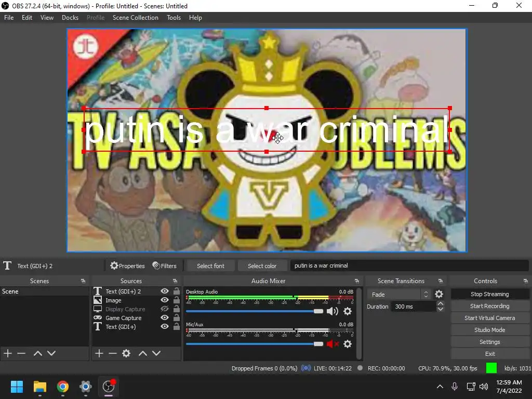Remove selected scene with minus icon
Viewport: 532px width, 399px height.
click(21, 353)
